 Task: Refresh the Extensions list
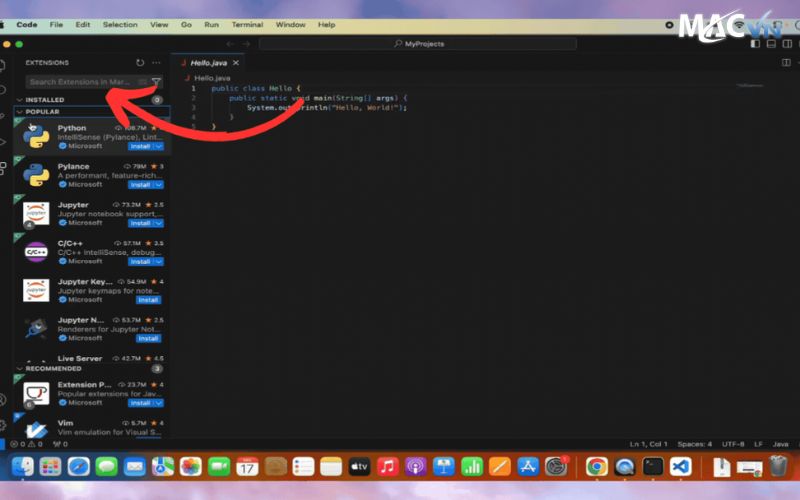point(140,63)
